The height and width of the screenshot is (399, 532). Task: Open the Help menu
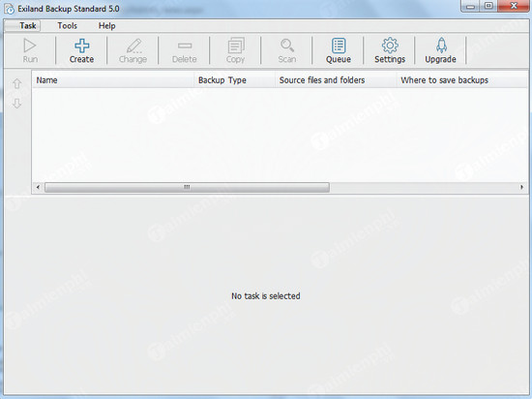click(x=106, y=26)
